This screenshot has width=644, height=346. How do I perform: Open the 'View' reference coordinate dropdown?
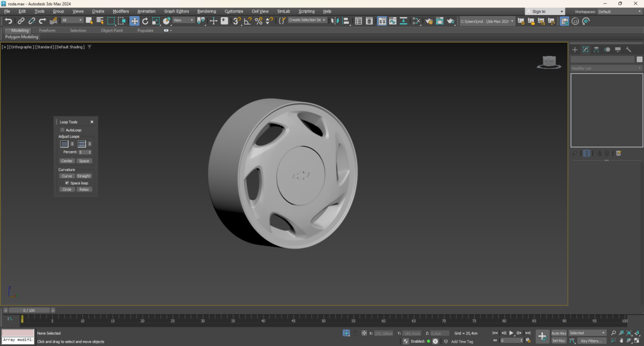click(x=183, y=20)
